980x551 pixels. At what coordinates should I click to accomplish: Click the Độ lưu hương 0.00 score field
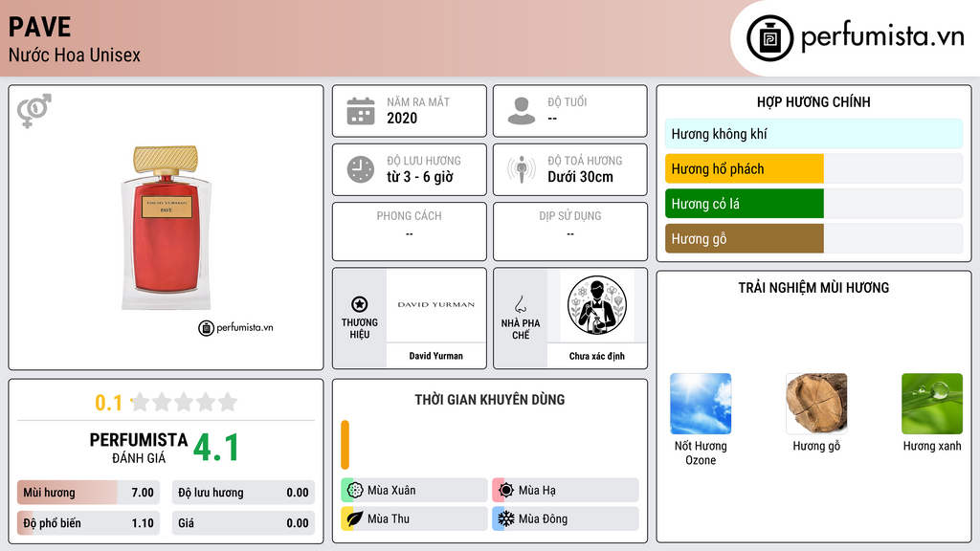243,493
